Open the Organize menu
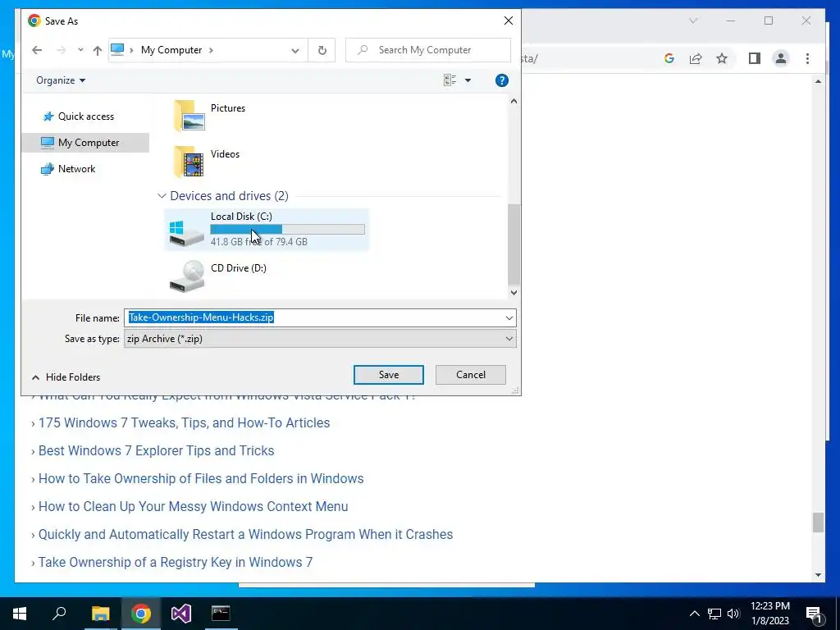This screenshot has height=630, width=840. point(61,80)
